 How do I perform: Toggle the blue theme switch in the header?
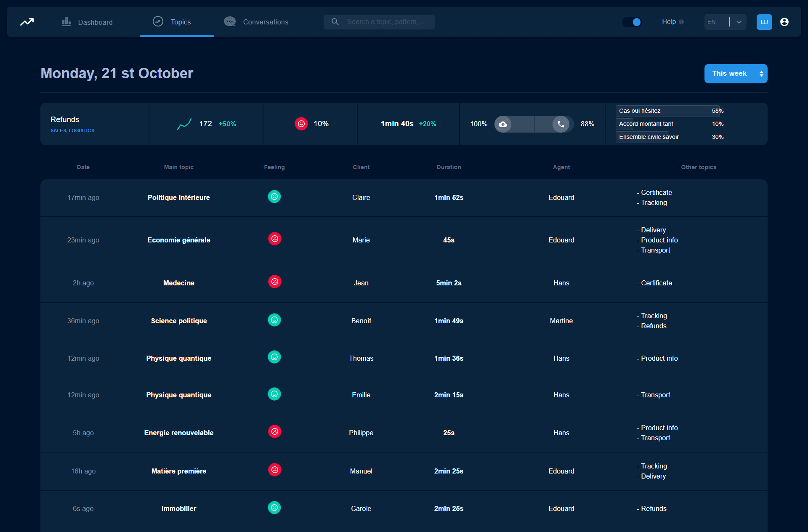[x=632, y=22]
